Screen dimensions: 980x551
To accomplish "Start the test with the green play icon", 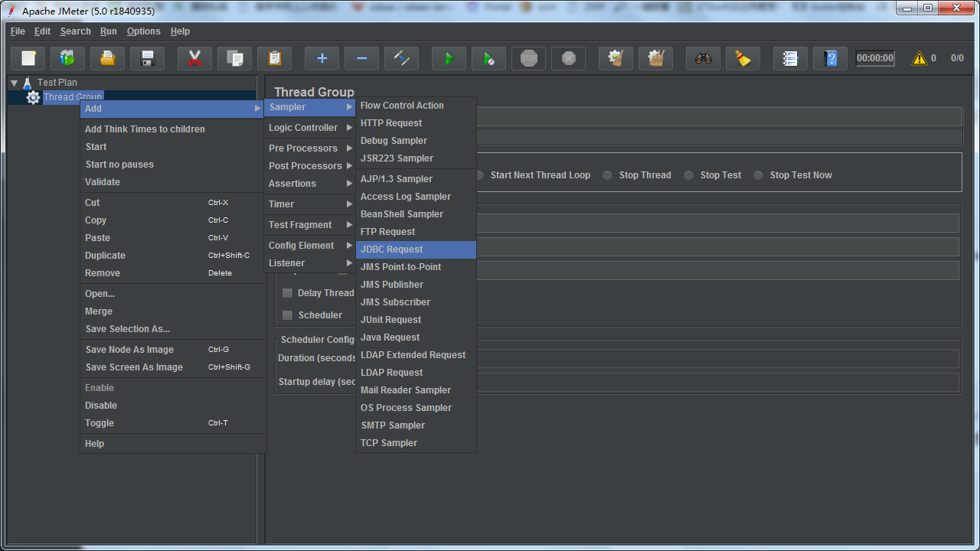I will click(449, 58).
